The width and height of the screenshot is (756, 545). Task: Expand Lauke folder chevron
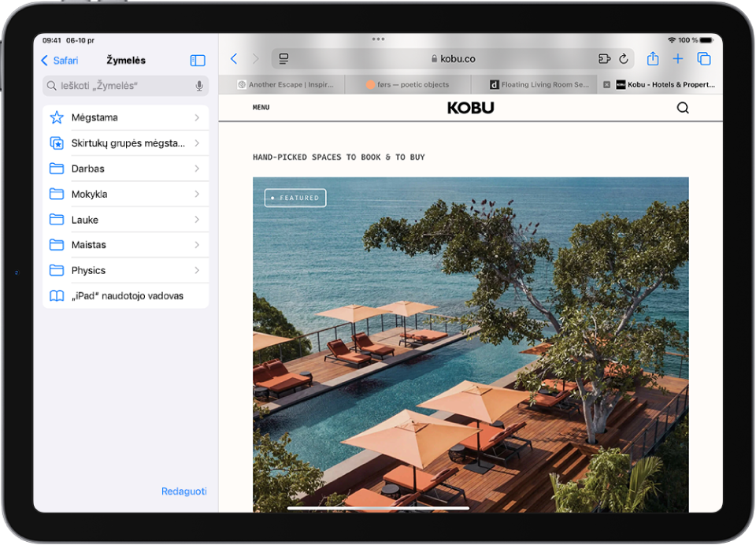tap(197, 220)
